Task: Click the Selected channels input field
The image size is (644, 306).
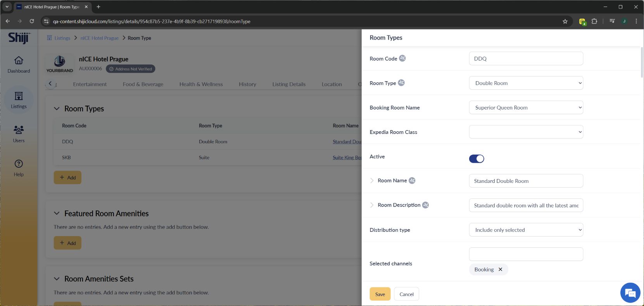Action: tap(526, 254)
